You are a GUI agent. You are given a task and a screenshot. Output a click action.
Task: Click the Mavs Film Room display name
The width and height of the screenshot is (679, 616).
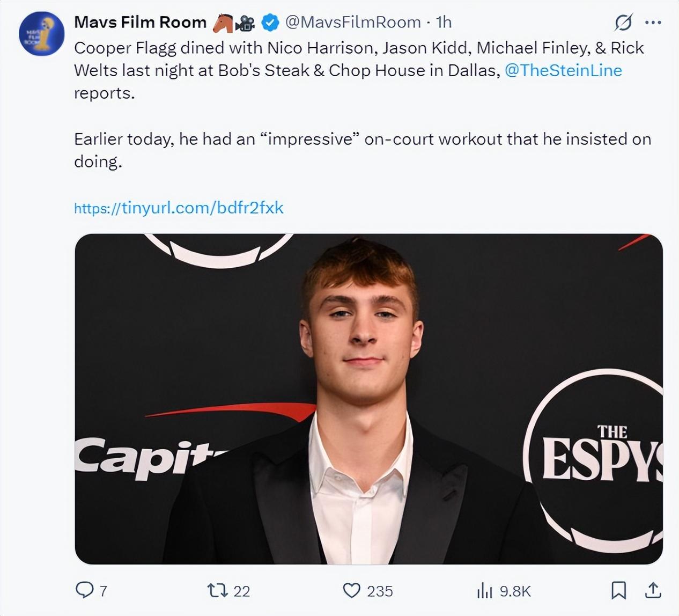click(140, 22)
